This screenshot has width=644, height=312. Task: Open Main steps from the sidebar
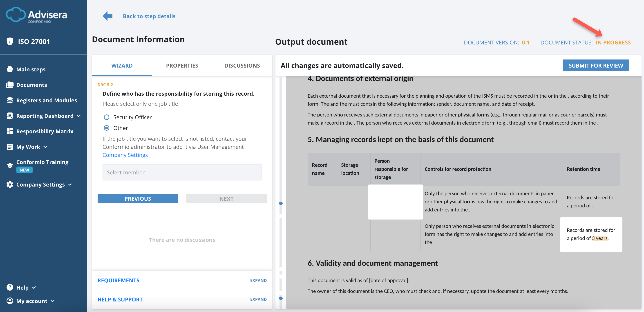(31, 69)
